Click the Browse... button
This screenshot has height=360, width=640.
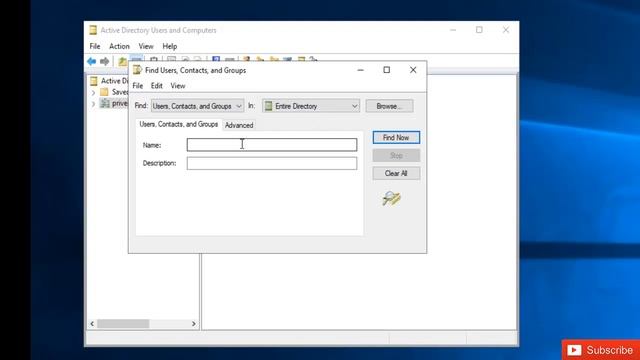(389, 106)
